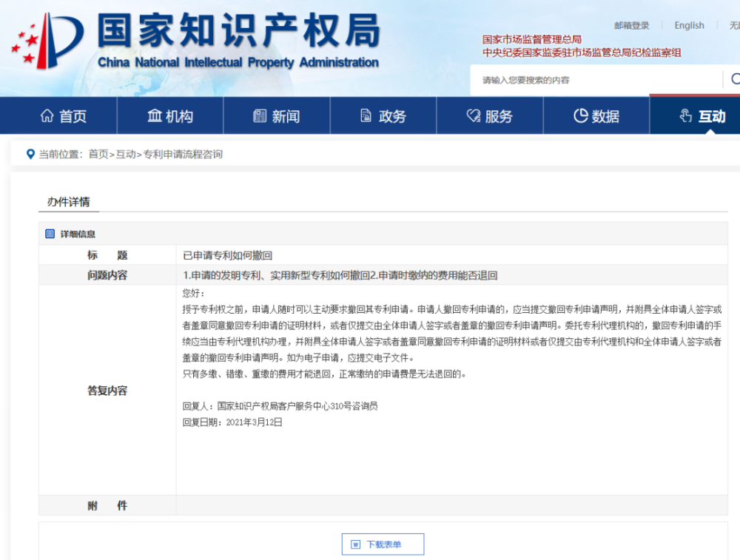740x560 pixels.
Task: Click the heart icon beside 服务
Action: [x=474, y=115]
